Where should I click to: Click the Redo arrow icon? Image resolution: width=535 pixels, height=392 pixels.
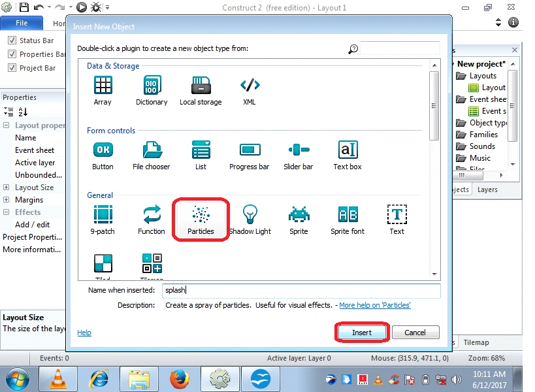pyautogui.click(x=59, y=7)
